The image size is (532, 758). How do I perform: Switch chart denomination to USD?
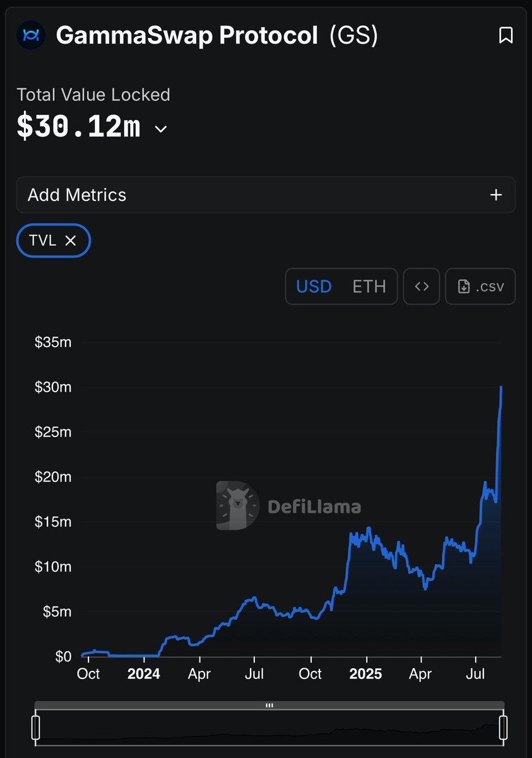coord(314,286)
